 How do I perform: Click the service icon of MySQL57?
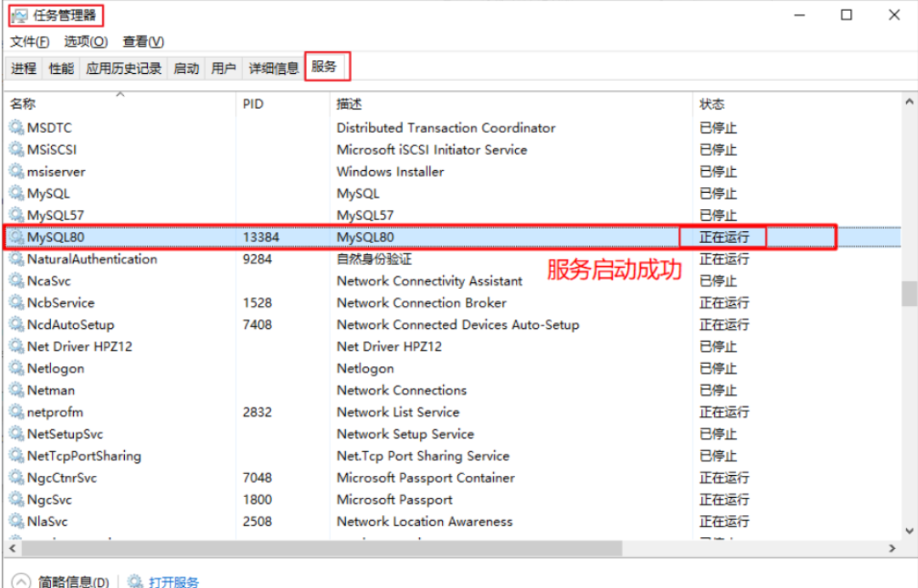[x=16, y=215]
